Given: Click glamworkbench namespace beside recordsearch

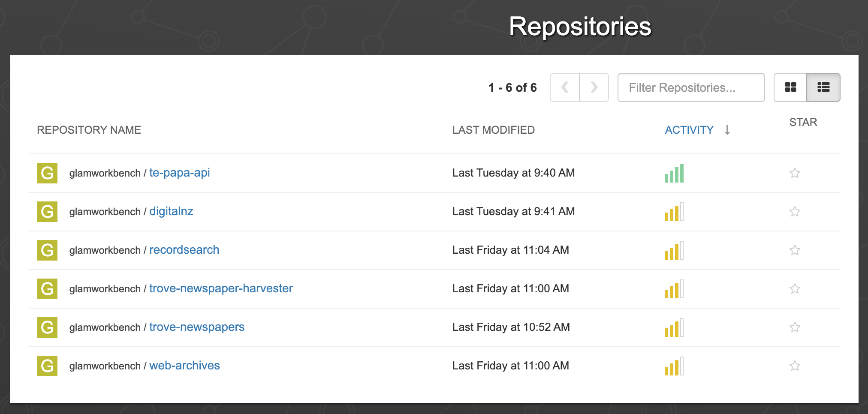Looking at the screenshot, I should pos(105,250).
